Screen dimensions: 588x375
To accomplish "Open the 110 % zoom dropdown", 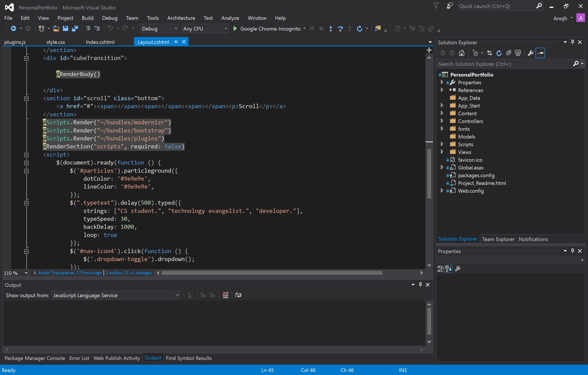I will [26, 273].
